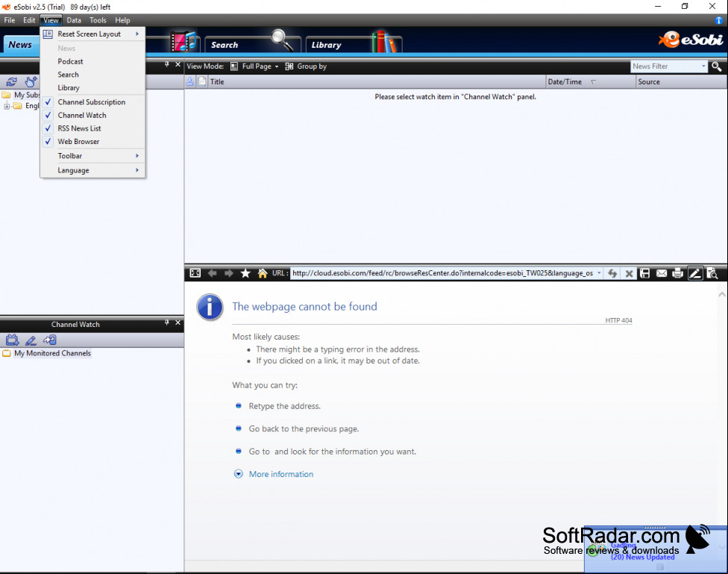Click the Source column header

681,82
